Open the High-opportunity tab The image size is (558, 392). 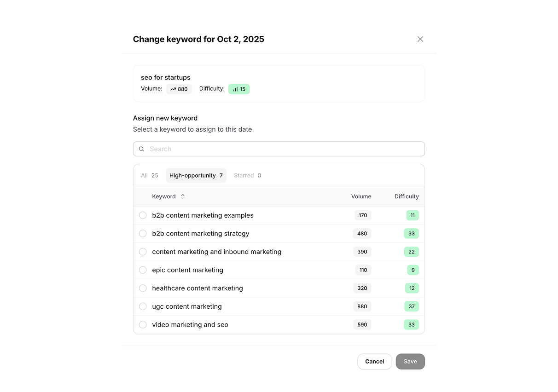[196, 175]
